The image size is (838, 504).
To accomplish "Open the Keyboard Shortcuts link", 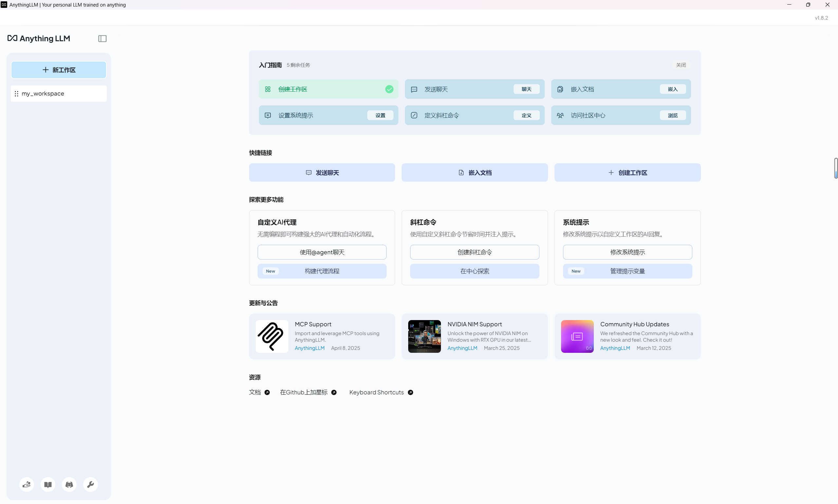I will click(x=376, y=393).
